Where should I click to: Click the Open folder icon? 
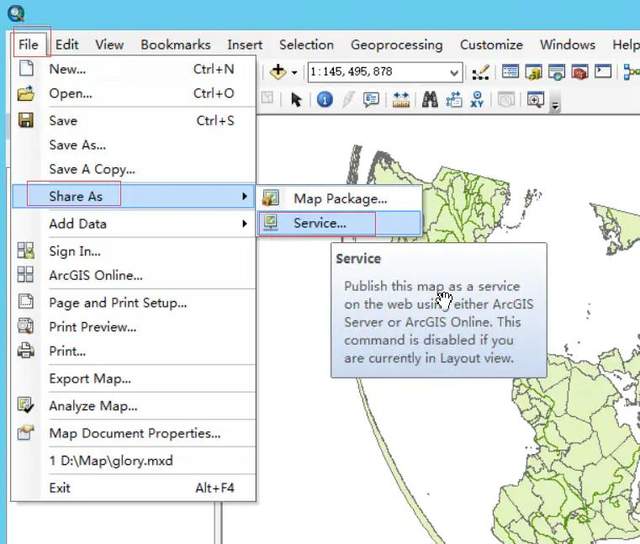coord(26,93)
